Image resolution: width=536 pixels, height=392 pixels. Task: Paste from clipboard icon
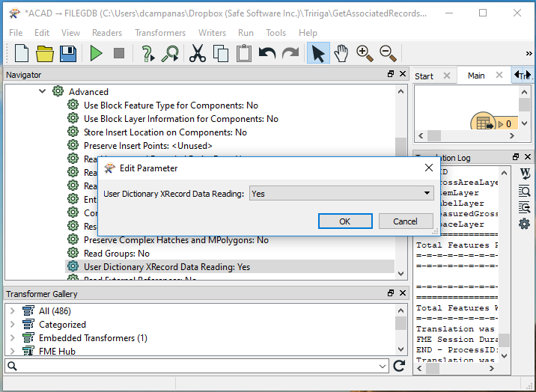pyautogui.click(x=244, y=53)
